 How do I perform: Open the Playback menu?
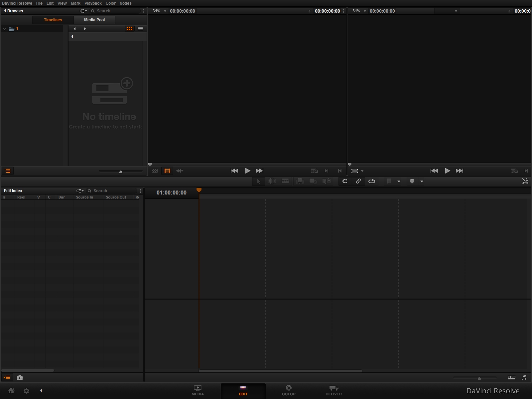[x=93, y=3]
